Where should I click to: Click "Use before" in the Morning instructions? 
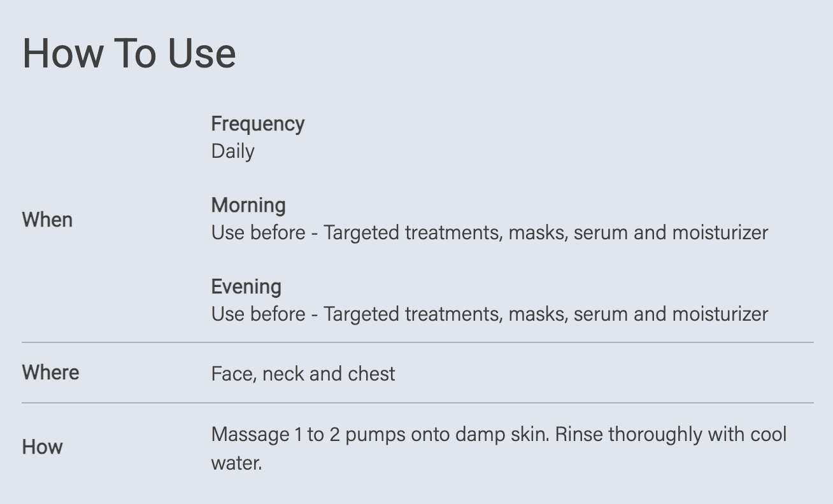tap(258, 233)
